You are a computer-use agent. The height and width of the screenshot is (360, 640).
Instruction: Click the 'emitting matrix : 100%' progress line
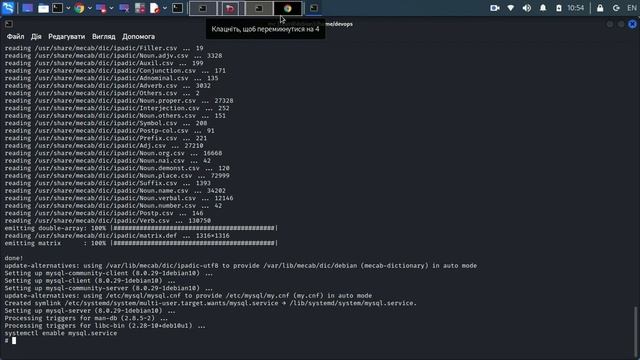[141, 243]
